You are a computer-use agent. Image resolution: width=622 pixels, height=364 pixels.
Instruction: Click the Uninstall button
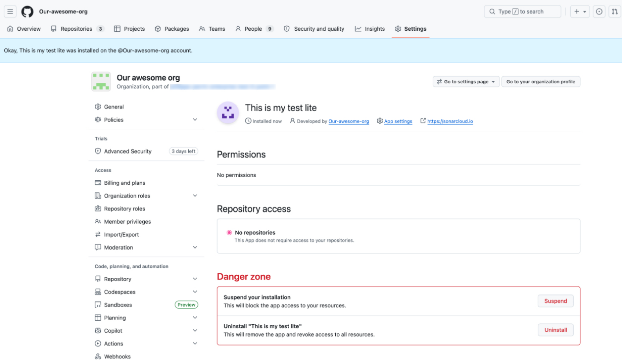pos(555,330)
